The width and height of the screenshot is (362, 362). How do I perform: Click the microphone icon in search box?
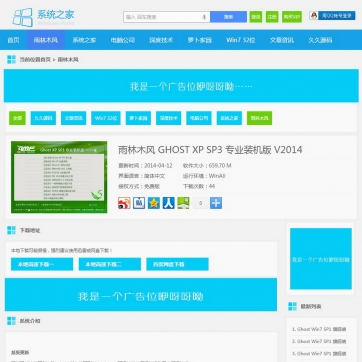pyautogui.click(x=204, y=17)
